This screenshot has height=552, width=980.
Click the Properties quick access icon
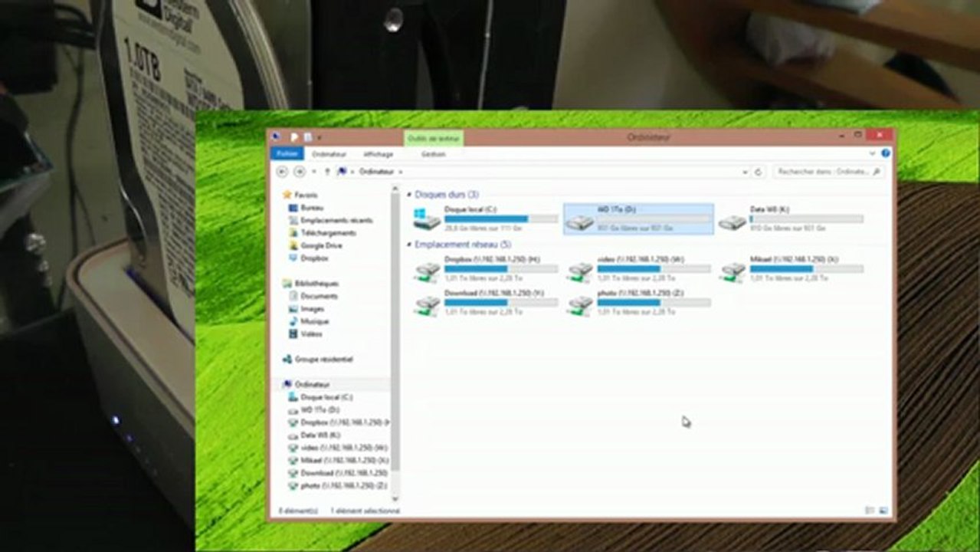(293, 137)
